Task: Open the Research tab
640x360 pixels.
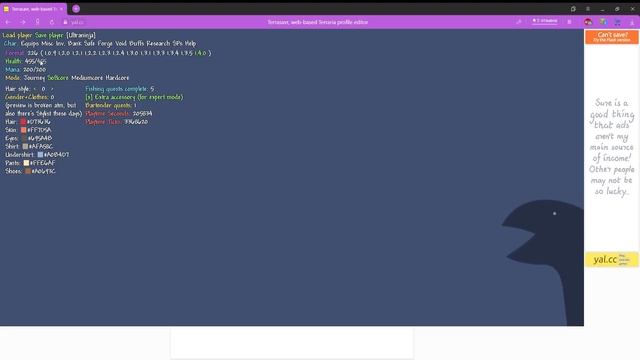Action: point(158,44)
